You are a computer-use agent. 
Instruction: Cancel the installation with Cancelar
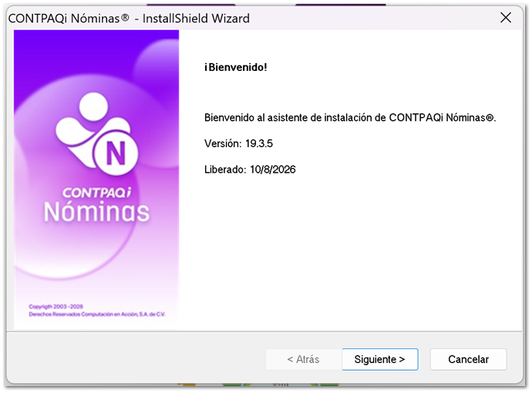click(468, 359)
